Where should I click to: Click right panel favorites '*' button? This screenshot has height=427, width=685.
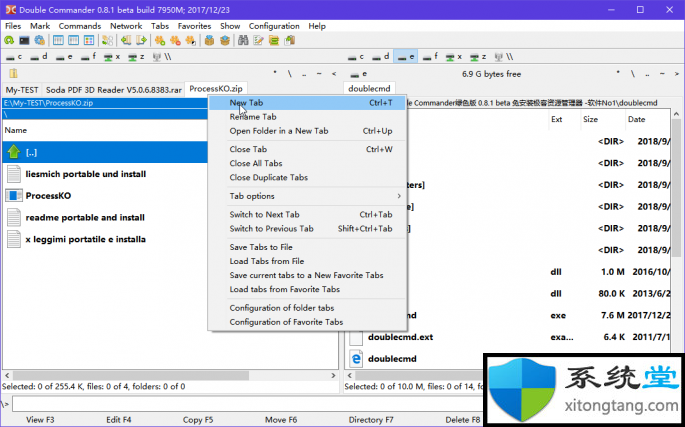click(x=618, y=74)
